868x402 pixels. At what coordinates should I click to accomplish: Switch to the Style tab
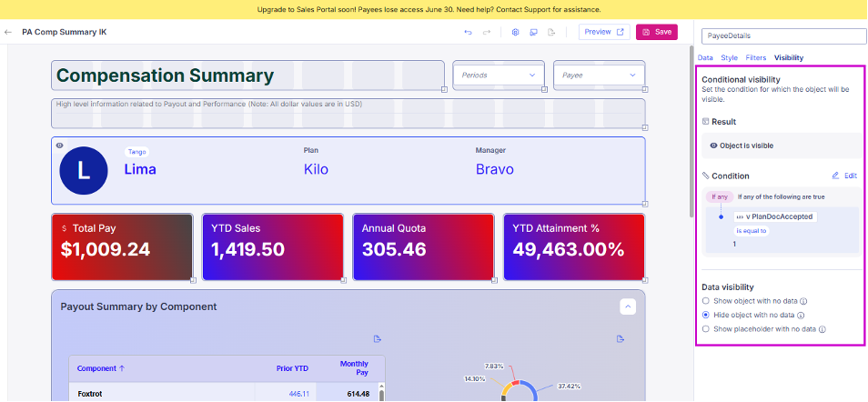[729, 57]
